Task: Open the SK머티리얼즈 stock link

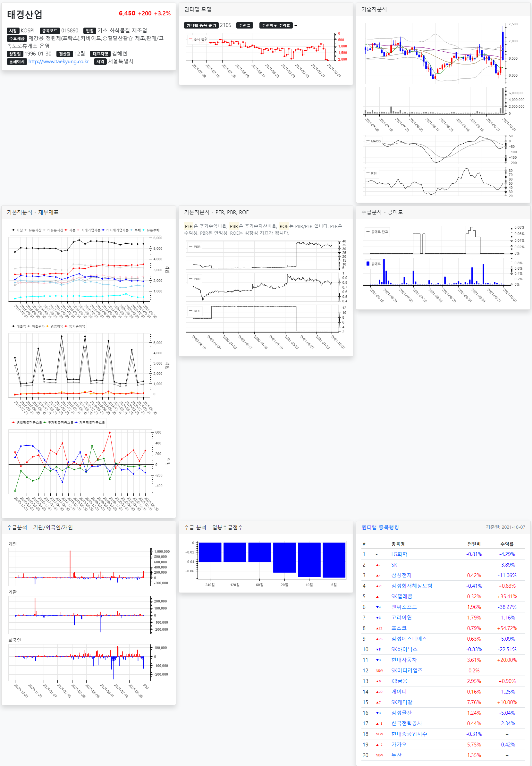Action: point(407,670)
